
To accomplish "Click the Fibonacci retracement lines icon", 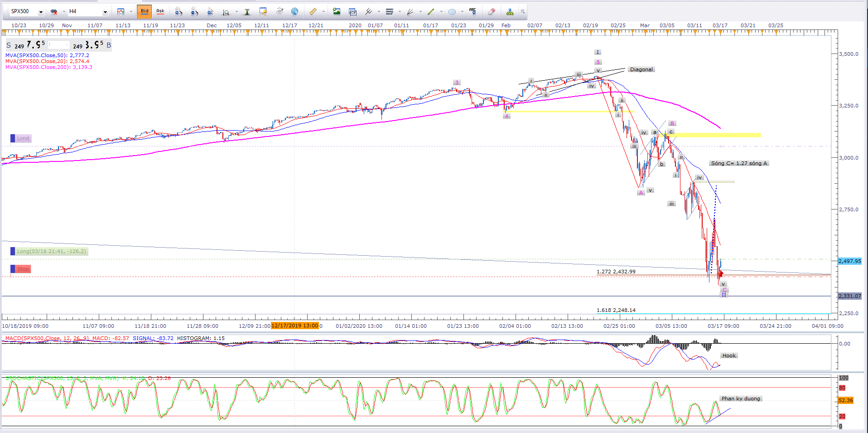I will [389, 12].
